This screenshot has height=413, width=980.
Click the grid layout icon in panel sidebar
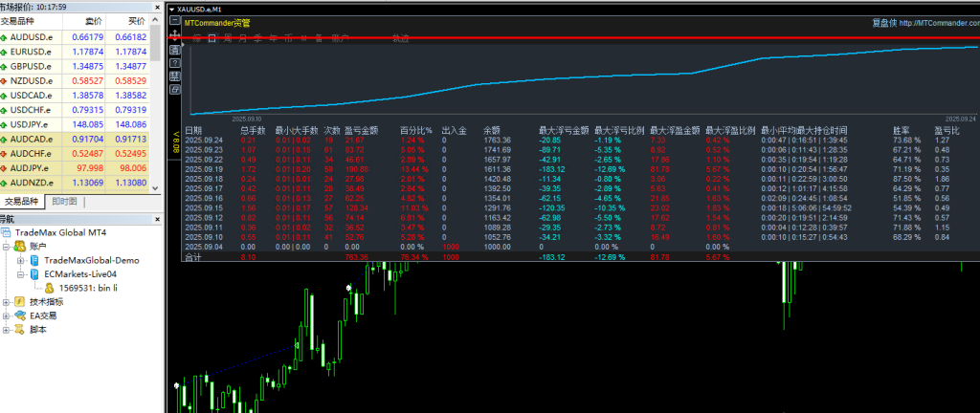pos(175,76)
